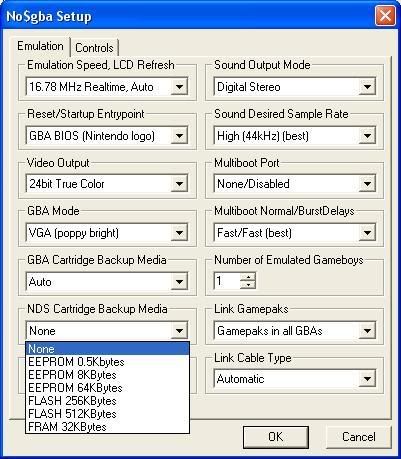Pick FLASH 512KBytes in the list
The height and width of the screenshot is (459, 401).
107,414
